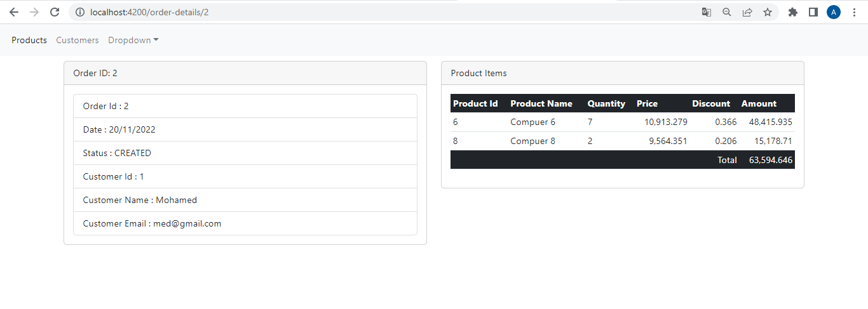This screenshot has height=309, width=868.
Task: Open the Chrome three-dot menu
Action: (x=854, y=12)
